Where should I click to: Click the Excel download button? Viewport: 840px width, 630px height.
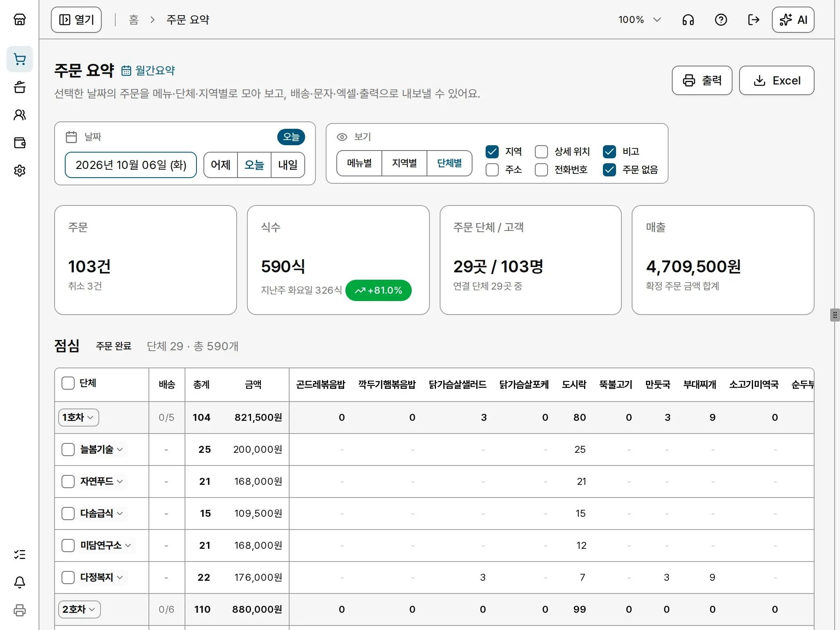click(776, 80)
